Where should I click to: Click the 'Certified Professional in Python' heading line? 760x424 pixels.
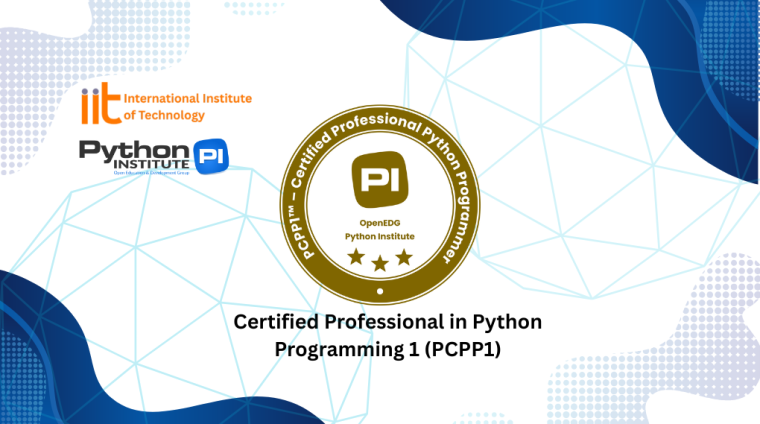(388, 322)
